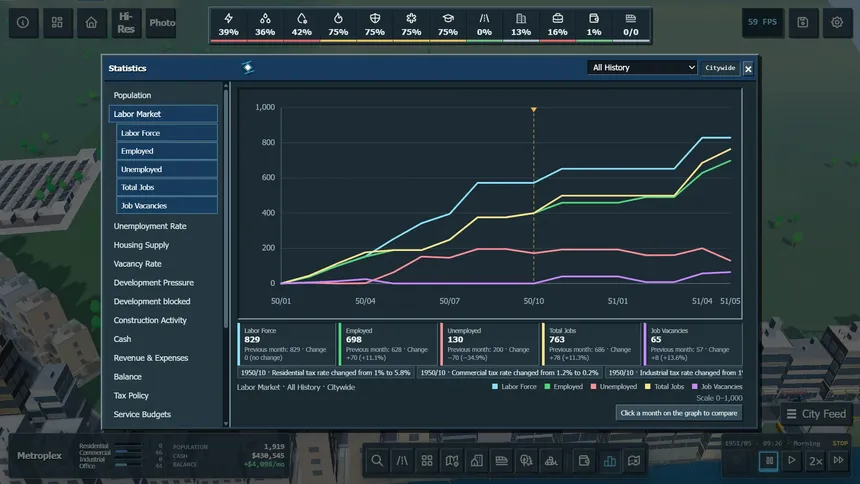This screenshot has height=484, width=860.
Task: Toggle the Labor Force series
Action: tap(167, 133)
